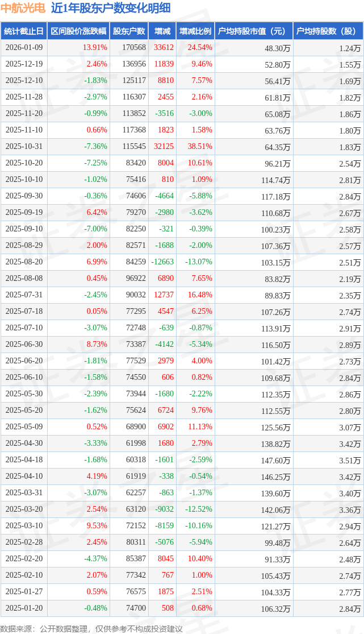
Task: Click the 13.91% price change cell
Action: [x=94, y=48]
